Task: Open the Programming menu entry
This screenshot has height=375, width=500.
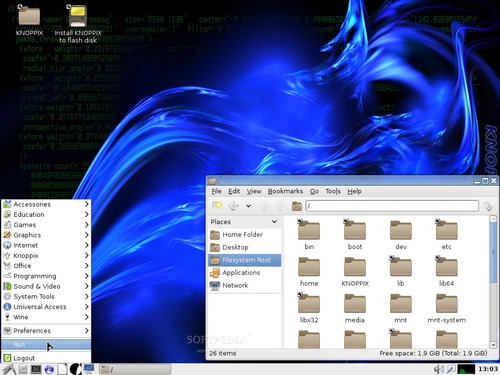Action: 46,276
